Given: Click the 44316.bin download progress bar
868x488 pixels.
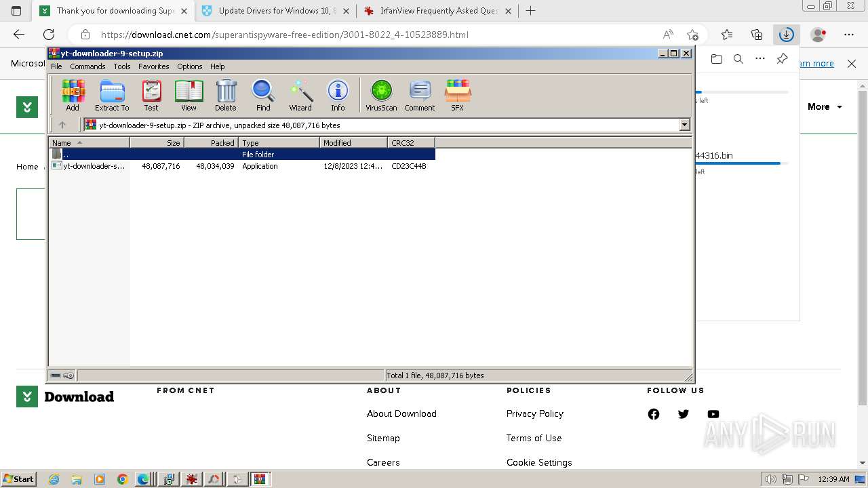Looking at the screenshot, I should click(x=738, y=163).
